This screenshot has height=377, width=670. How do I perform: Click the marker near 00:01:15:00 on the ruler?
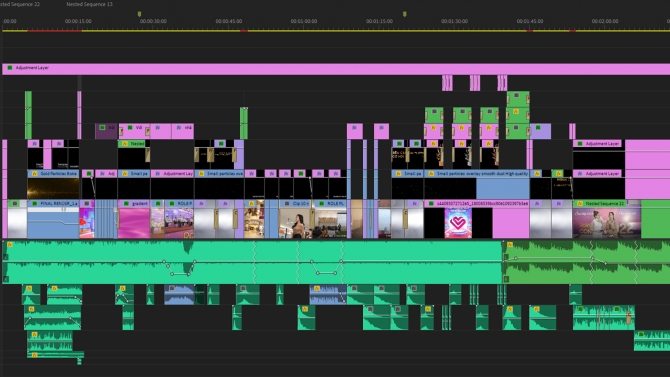coord(405,14)
